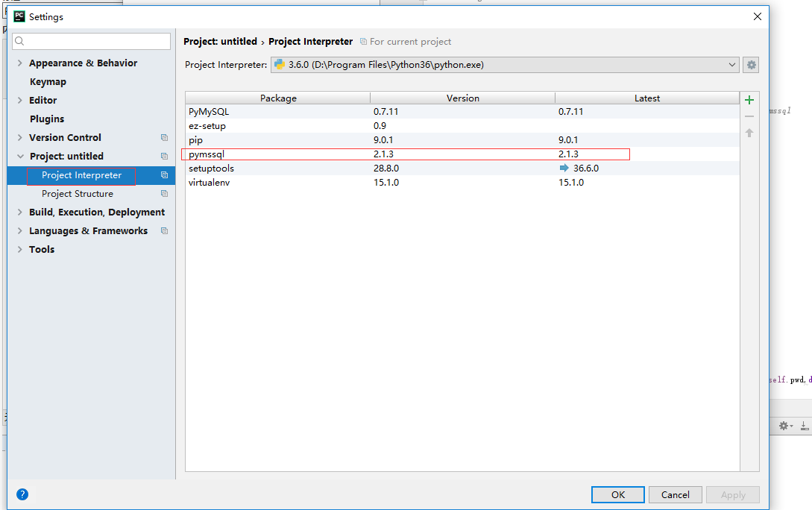Select the PyMySQL package row
The image size is (812, 510).
tap(462, 111)
